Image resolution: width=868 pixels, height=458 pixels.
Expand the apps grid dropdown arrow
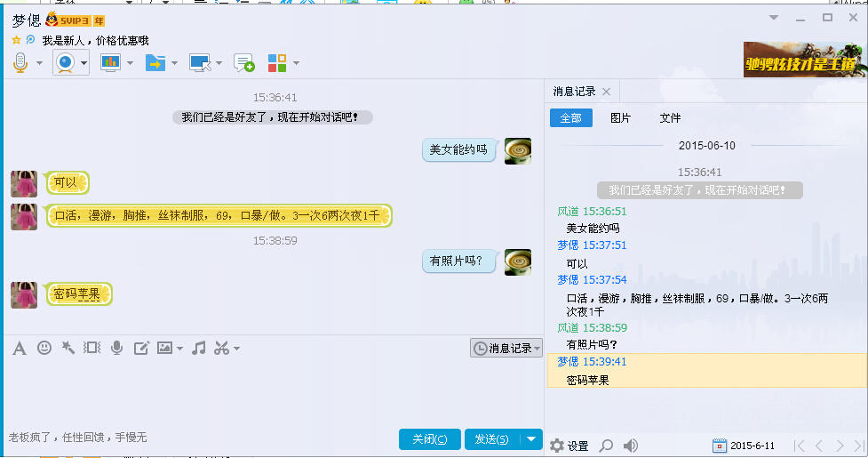pyautogui.click(x=296, y=63)
